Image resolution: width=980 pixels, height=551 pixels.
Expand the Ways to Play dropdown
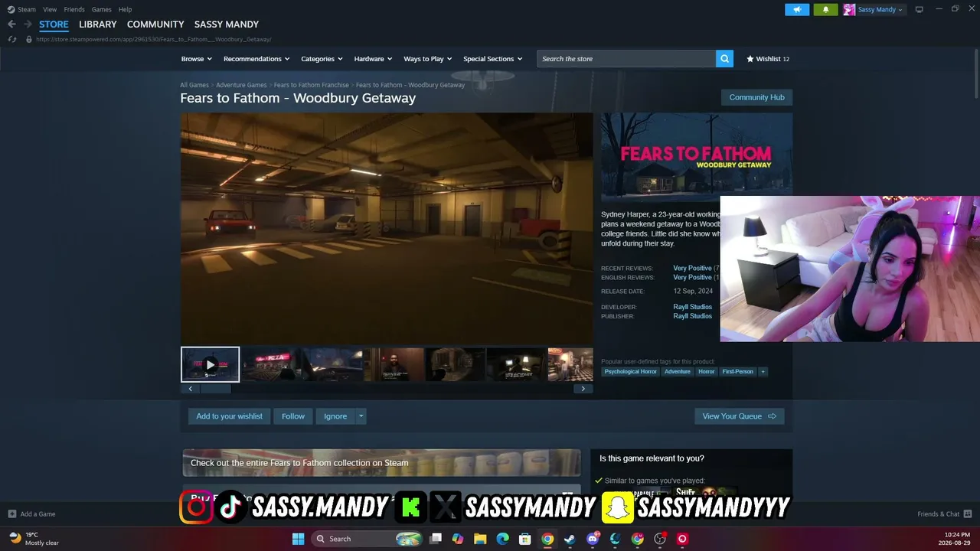point(428,59)
